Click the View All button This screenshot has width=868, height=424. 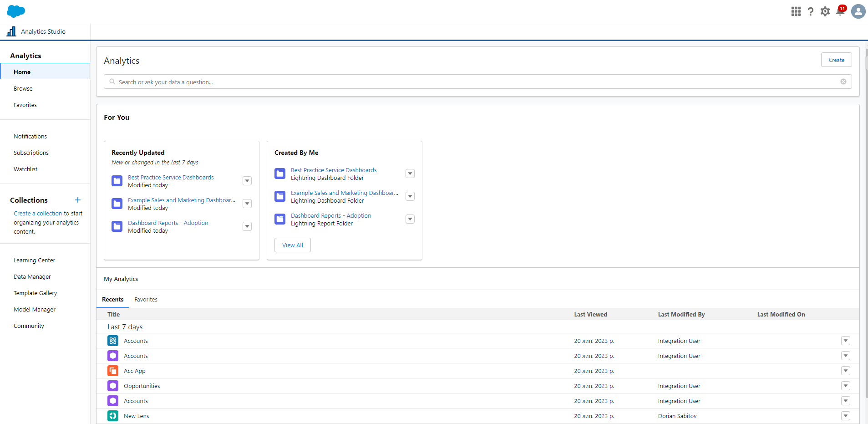coord(292,245)
